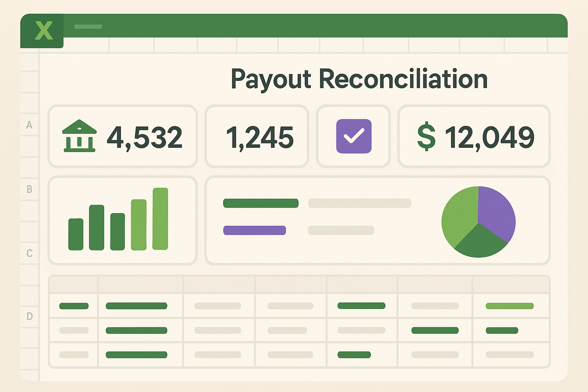The height and width of the screenshot is (392, 588).
Task: Select the 1,245 summary card
Action: (257, 136)
